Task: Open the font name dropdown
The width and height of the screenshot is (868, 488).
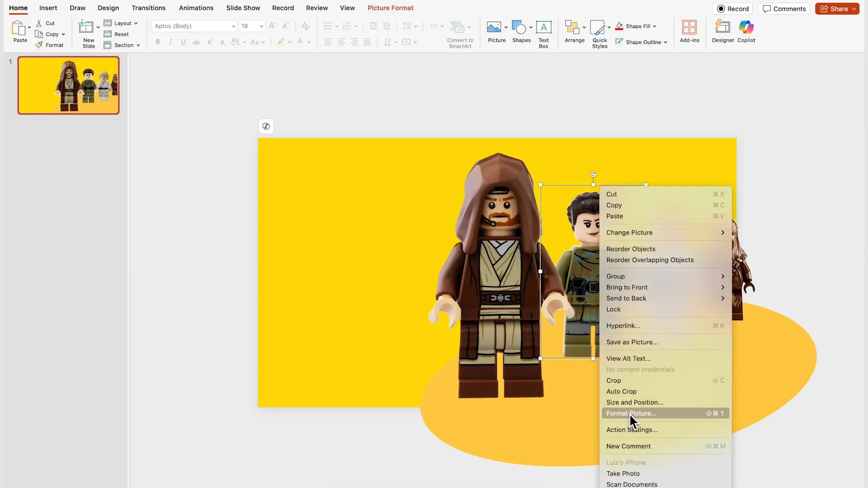Action: [233, 26]
